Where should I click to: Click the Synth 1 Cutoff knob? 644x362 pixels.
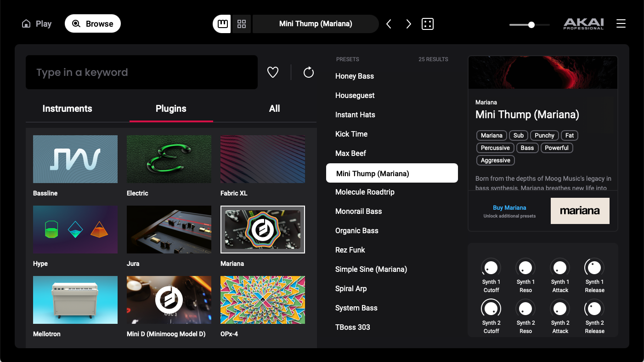[491, 267]
